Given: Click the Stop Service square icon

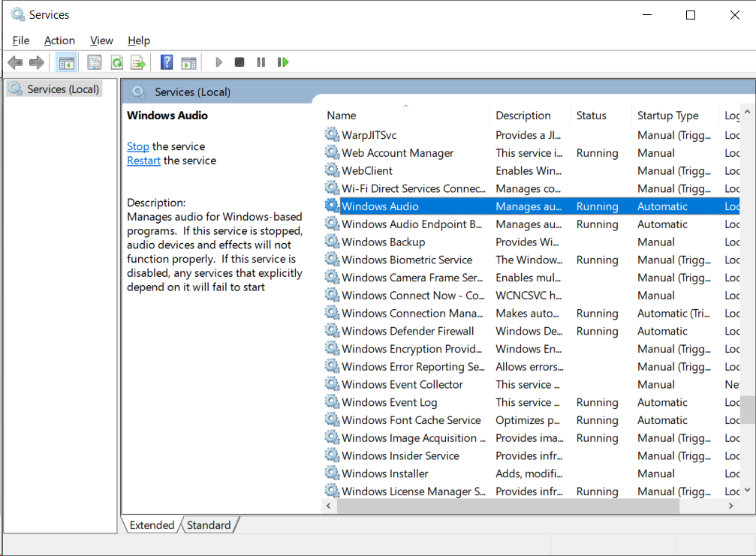Looking at the screenshot, I should pos(239,62).
